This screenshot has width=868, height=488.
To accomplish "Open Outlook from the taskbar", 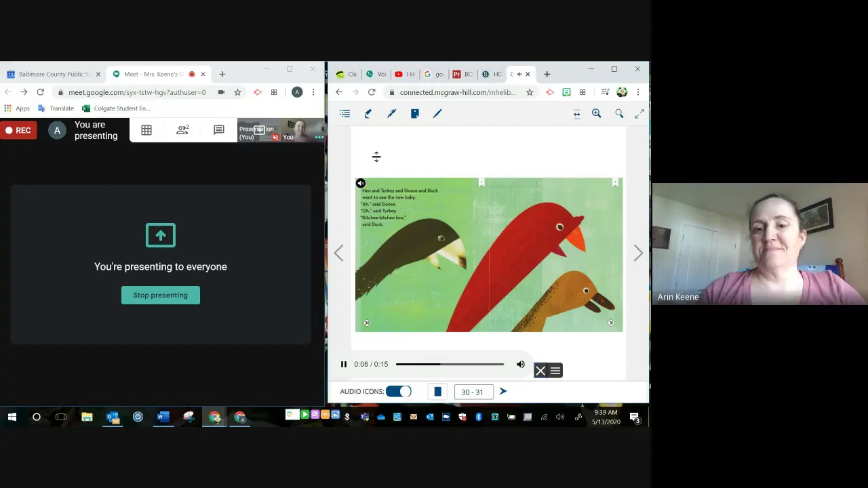I will click(113, 417).
